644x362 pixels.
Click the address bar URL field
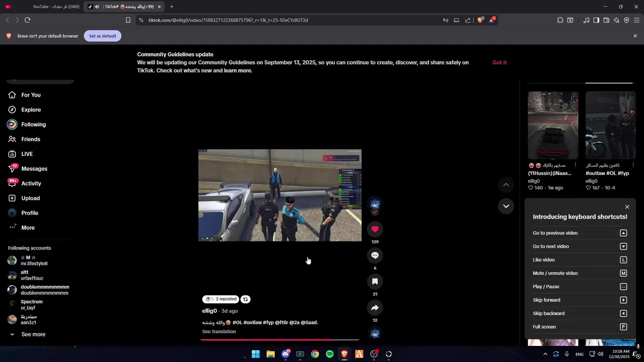(x=289, y=20)
